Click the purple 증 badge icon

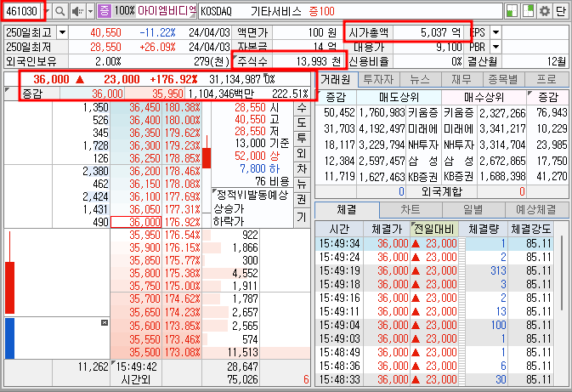(x=104, y=11)
